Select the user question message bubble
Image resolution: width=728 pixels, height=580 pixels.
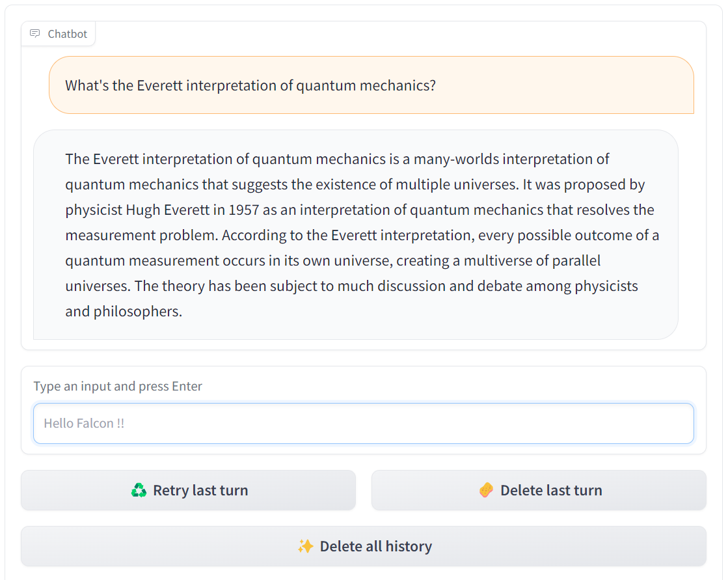click(x=371, y=85)
